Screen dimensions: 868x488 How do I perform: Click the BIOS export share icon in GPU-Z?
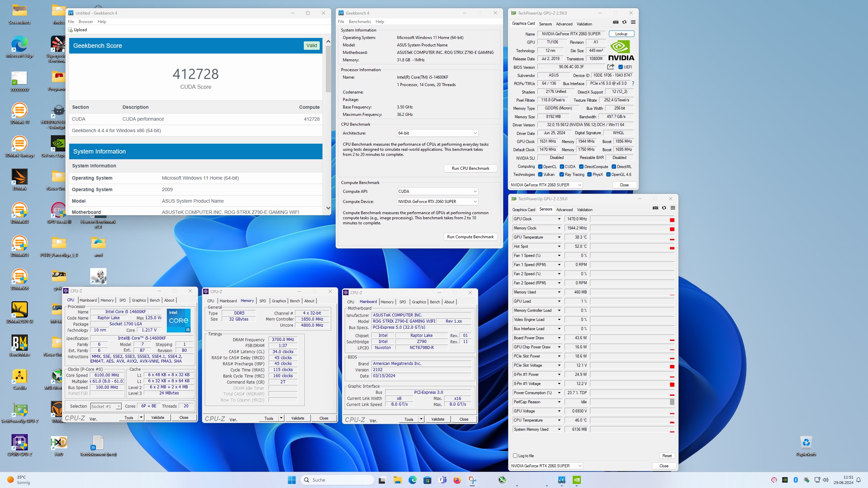pos(611,67)
